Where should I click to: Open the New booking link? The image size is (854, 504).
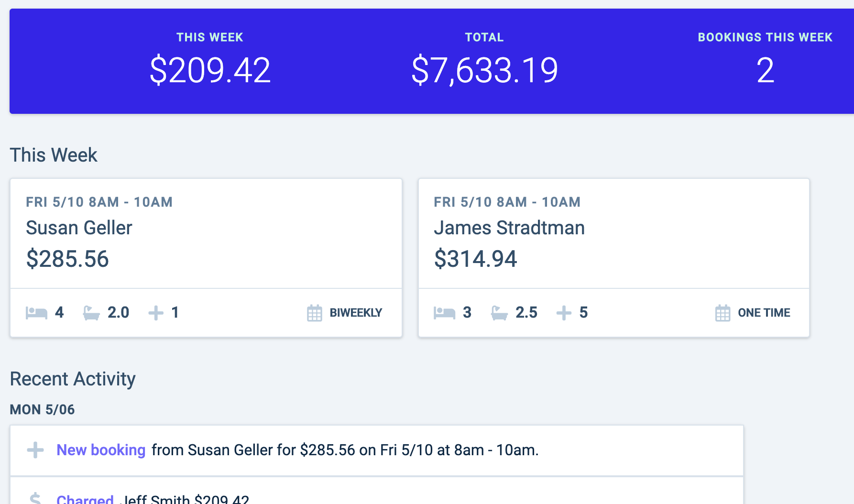101,450
